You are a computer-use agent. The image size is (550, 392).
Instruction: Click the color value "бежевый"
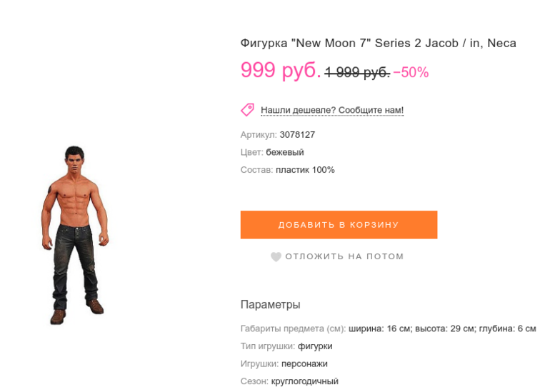tap(285, 152)
